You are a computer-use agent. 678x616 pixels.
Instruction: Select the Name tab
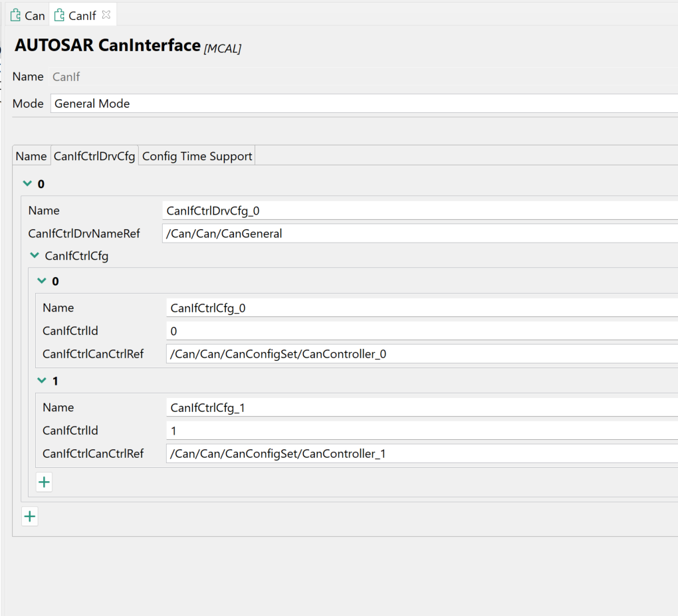tap(31, 156)
